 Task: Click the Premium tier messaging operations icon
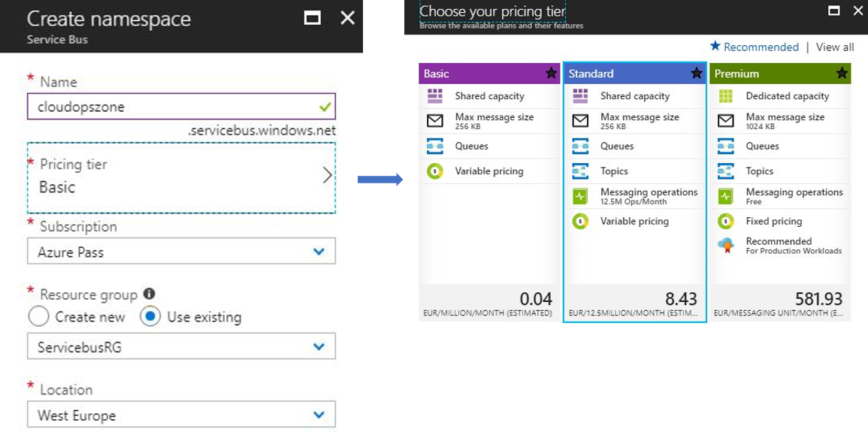point(726,196)
